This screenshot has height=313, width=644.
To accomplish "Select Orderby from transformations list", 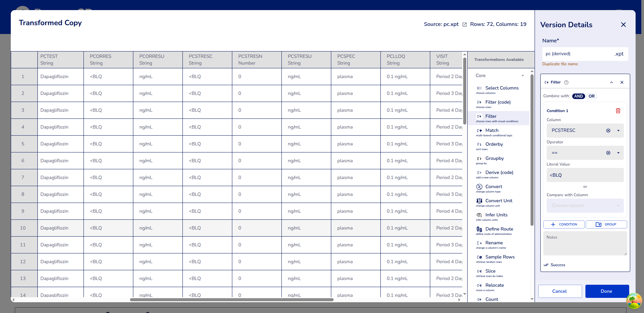I will (x=494, y=144).
